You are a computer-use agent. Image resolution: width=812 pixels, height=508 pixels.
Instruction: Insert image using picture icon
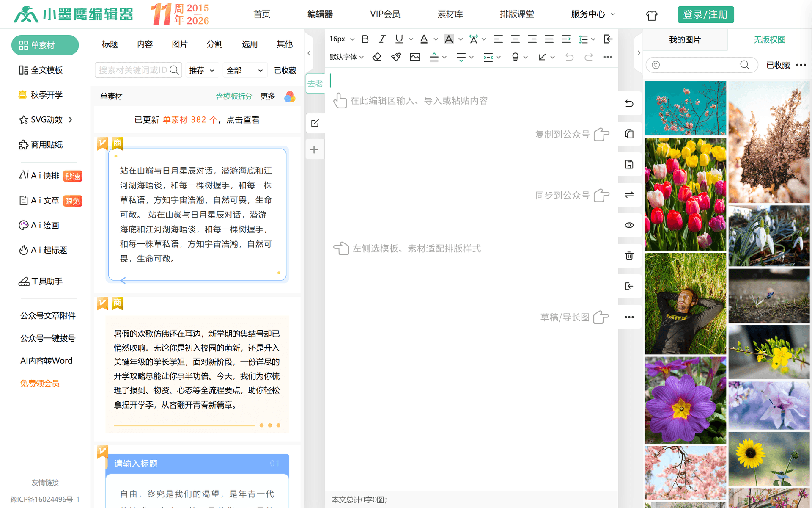coord(415,57)
